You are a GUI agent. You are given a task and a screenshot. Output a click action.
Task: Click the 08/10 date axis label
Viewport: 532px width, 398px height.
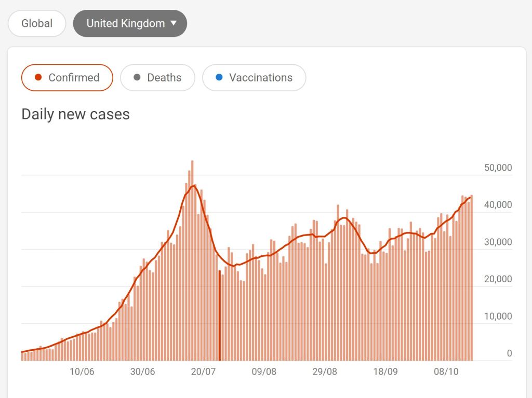pyautogui.click(x=446, y=372)
